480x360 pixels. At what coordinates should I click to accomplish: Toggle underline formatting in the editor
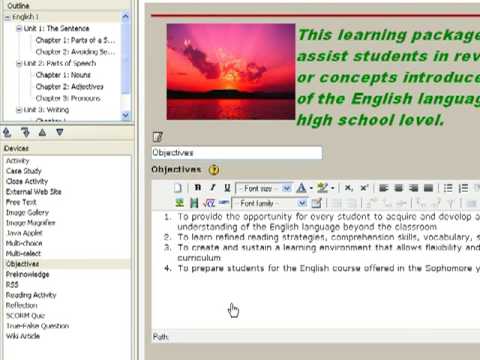pos(227,188)
